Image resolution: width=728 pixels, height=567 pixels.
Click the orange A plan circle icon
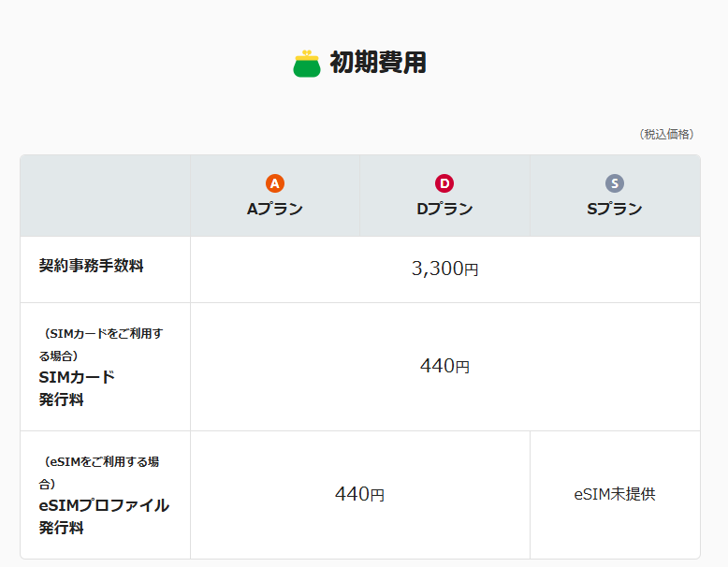[274, 183]
